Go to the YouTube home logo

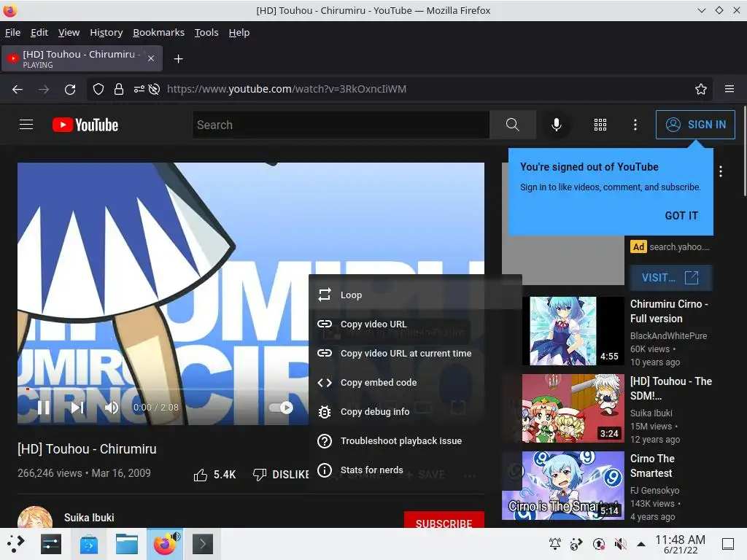[x=85, y=125]
